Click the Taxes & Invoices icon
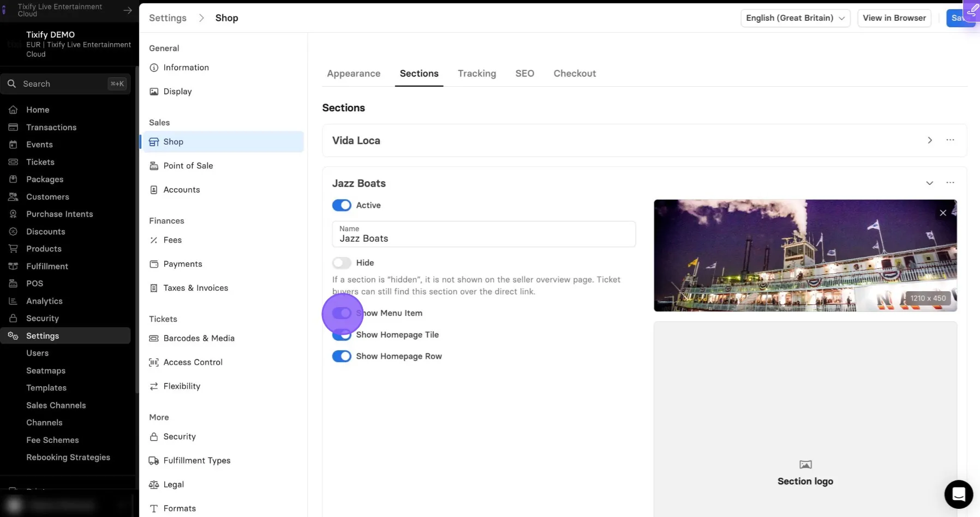The image size is (980, 517). [154, 288]
